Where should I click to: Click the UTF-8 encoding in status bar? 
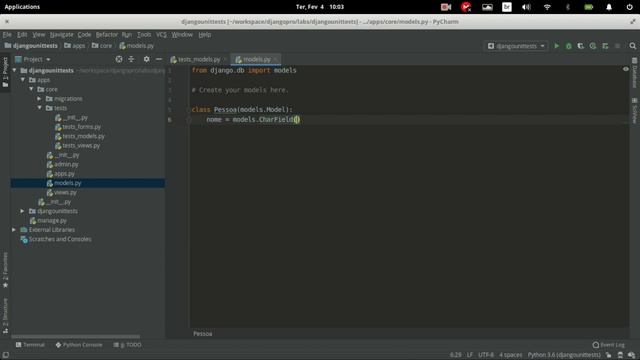coord(486,355)
